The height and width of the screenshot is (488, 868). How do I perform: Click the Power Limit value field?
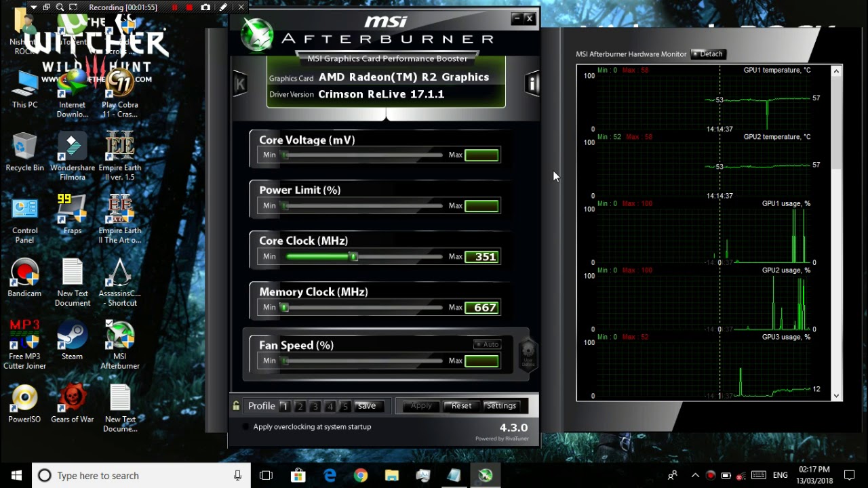[482, 206]
